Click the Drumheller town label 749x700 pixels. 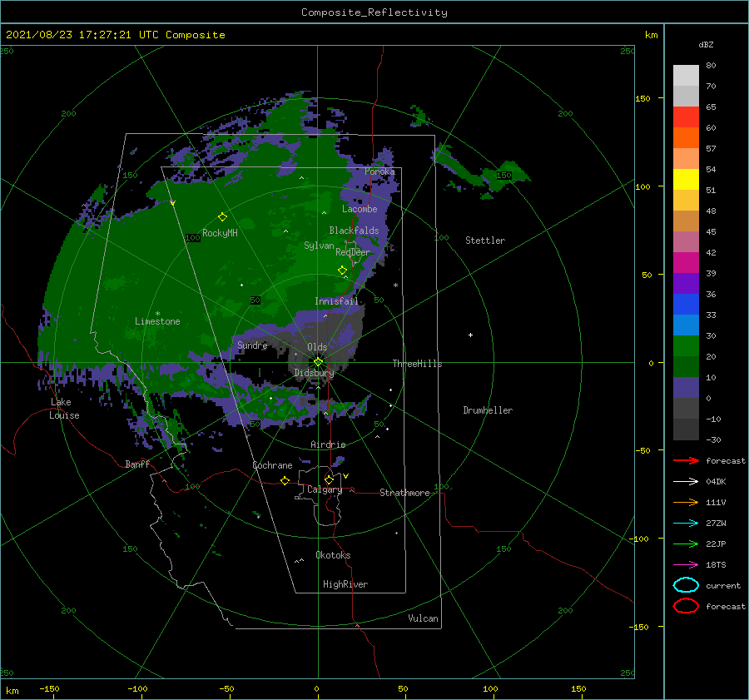(488, 410)
